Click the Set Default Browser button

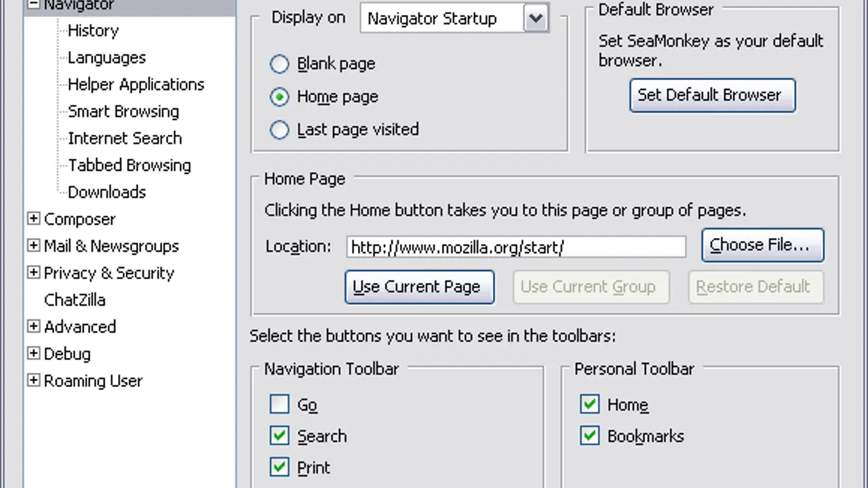[712, 96]
